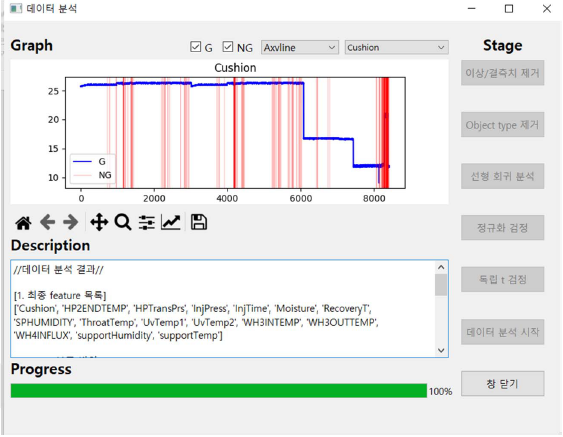Click the 선형 회귀 분석 stage button
The width and height of the screenshot is (563, 437).
(502, 176)
